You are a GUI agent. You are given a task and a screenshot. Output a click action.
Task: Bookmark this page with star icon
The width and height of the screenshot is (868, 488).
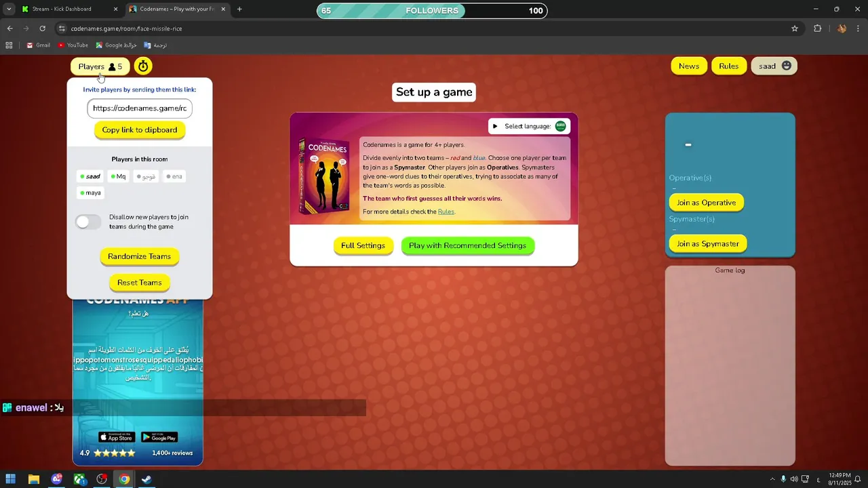pyautogui.click(x=795, y=28)
